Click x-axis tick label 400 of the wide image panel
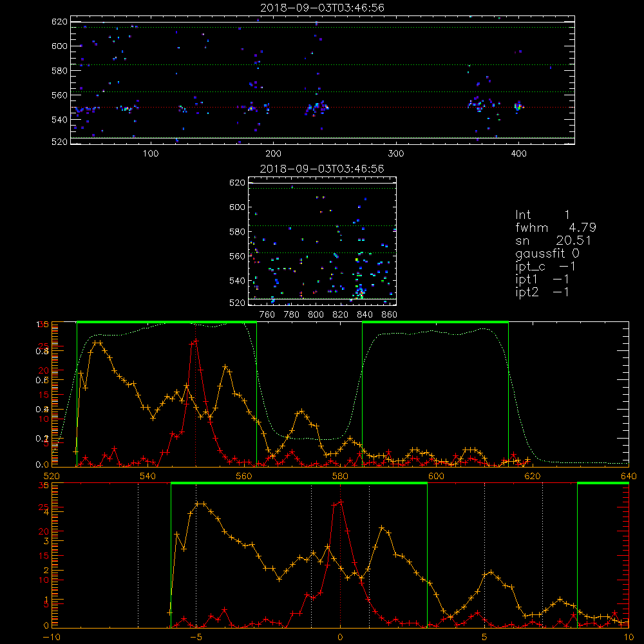Image resolution: width=644 pixels, height=644 pixels. pyautogui.click(x=518, y=154)
